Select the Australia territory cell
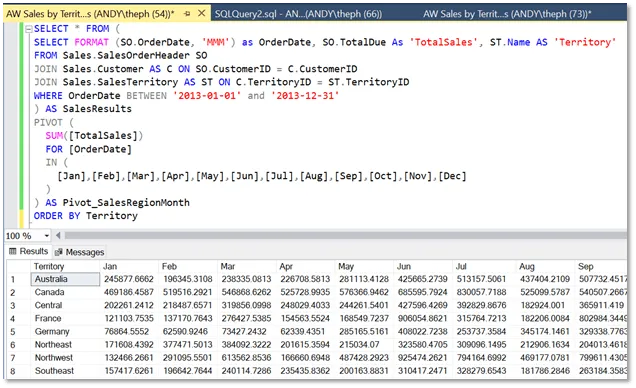The height and width of the screenshot is (388, 636). [65, 279]
